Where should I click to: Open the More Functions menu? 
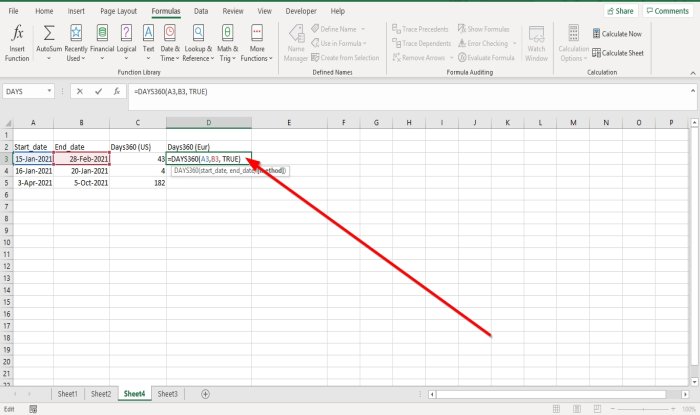pyautogui.click(x=257, y=43)
